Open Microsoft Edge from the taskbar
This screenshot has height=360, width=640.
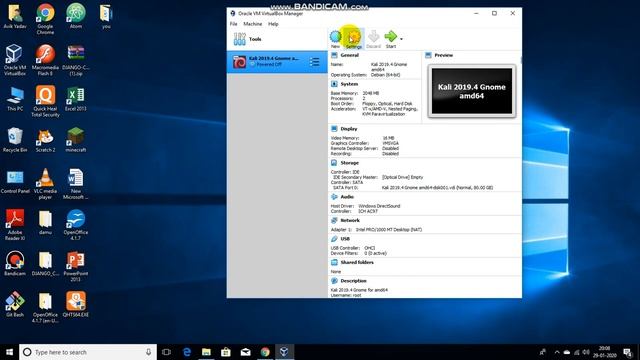tap(187, 352)
